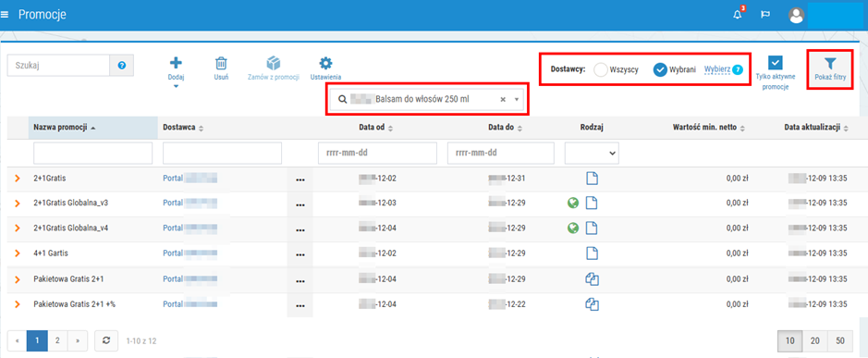Image resolution: width=868 pixels, height=358 pixels.
Task: Click the flag icon in header
Action: (x=765, y=16)
